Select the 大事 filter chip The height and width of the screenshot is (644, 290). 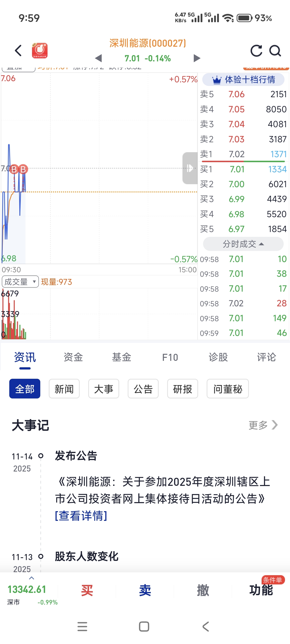point(104,389)
